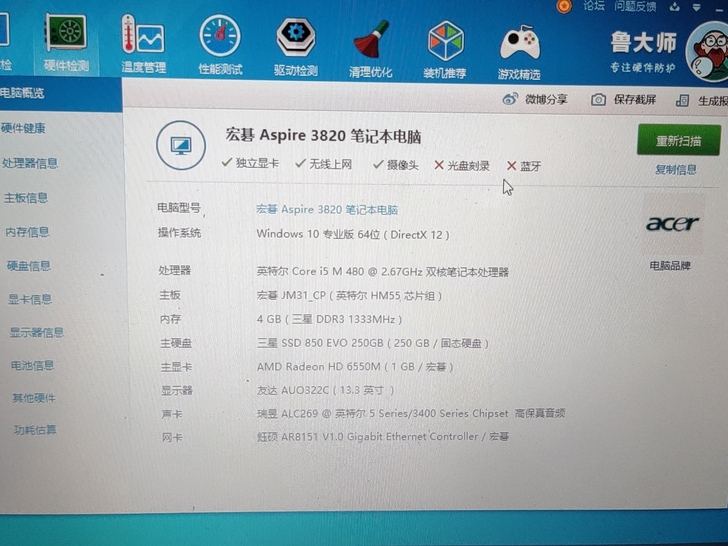Select 电池信息 in the sidebar
Screen dimensions: 728x546
click(x=32, y=365)
